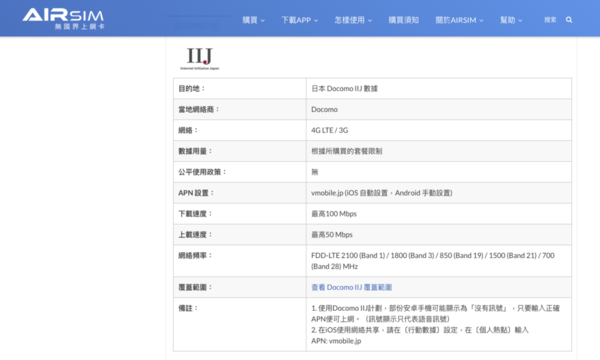600x360 pixels.
Task: Click the 上載速度 row label
Action: coord(195,235)
